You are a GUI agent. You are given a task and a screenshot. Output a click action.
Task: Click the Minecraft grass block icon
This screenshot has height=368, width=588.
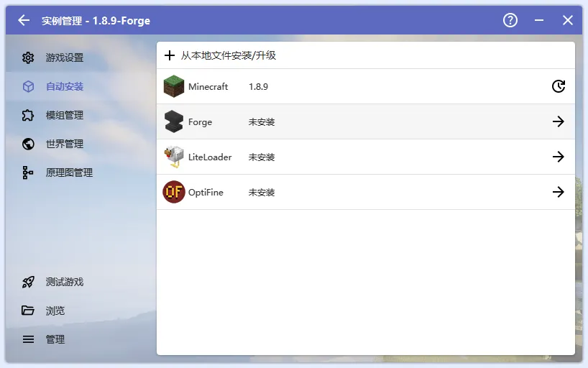174,86
